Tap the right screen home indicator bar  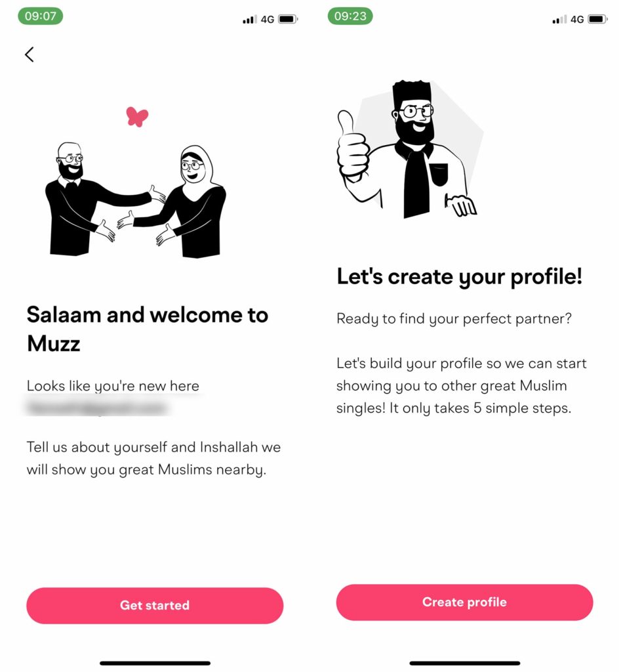[464, 663]
